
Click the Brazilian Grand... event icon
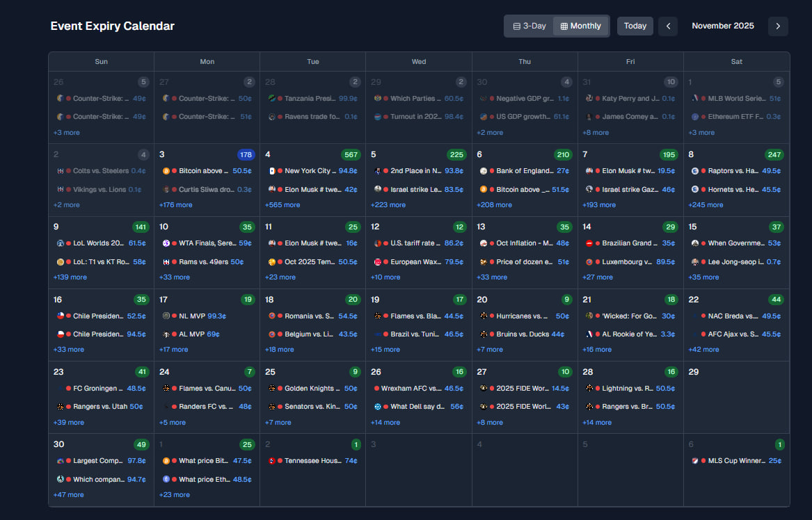click(x=589, y=243)
